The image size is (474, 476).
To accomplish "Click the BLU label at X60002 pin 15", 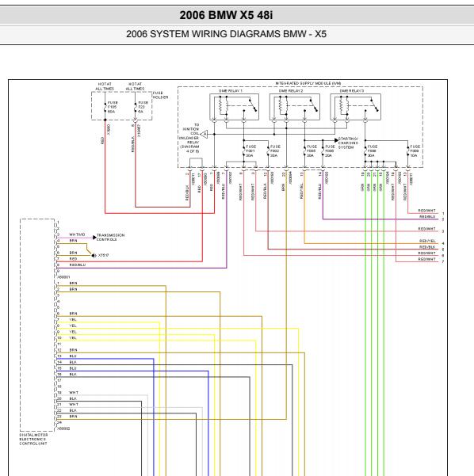I will 73,368.
